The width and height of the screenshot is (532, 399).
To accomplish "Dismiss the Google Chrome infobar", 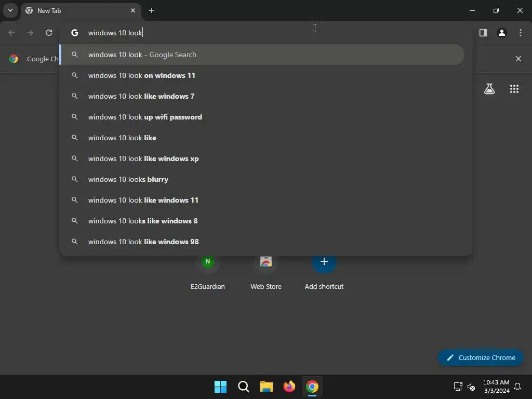I will (x=518, y=59).
